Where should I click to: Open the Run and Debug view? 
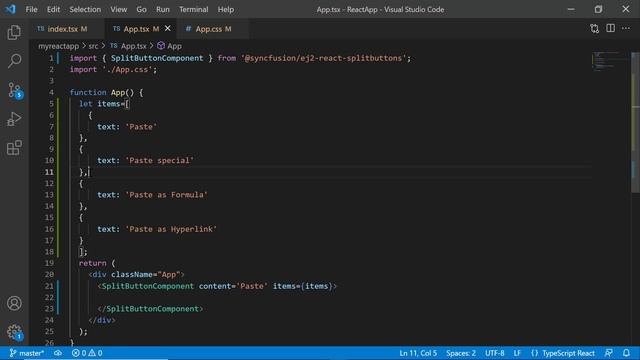[x=14, y=119]
